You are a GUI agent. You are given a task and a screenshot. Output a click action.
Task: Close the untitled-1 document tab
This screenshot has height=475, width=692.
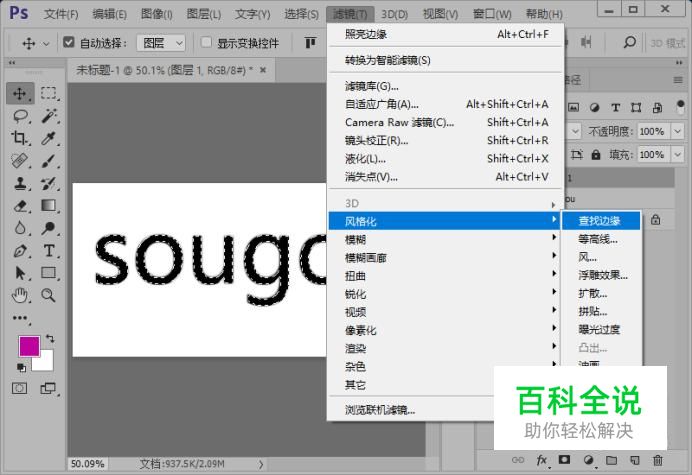tap(263, 70)
